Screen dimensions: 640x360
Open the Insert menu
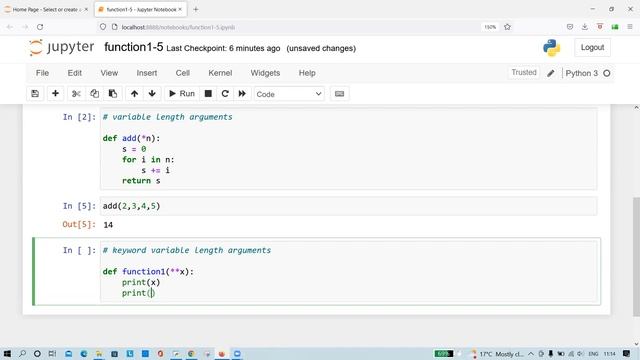[147, 73]
